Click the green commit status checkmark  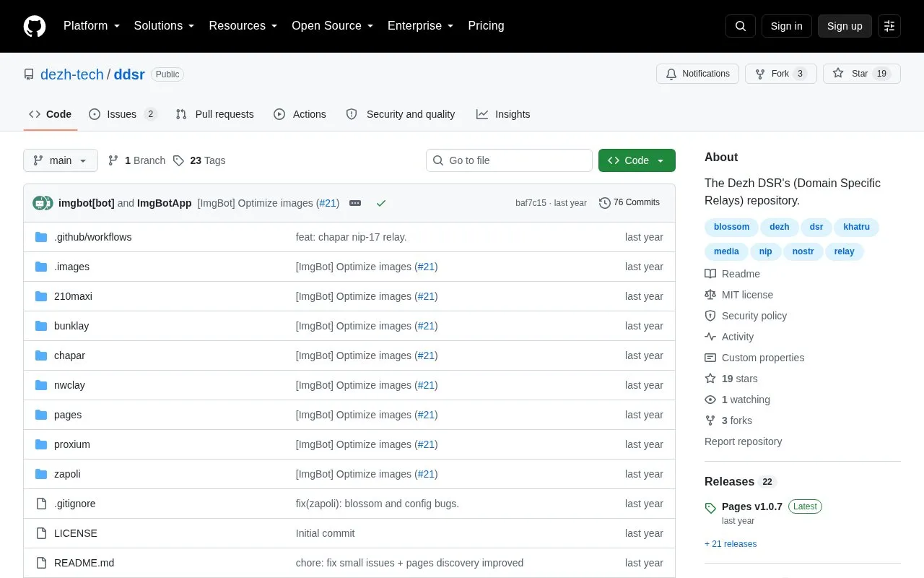(381, 203)
